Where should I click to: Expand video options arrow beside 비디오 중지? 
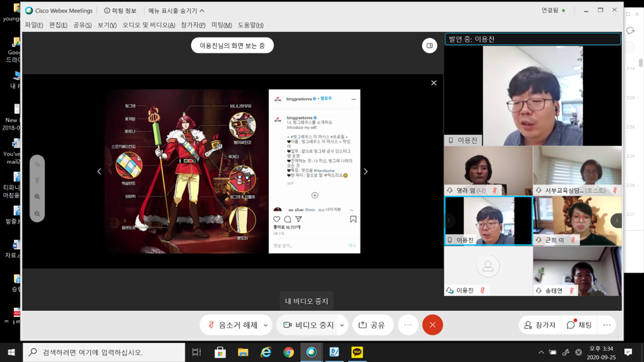pos(342,325)
